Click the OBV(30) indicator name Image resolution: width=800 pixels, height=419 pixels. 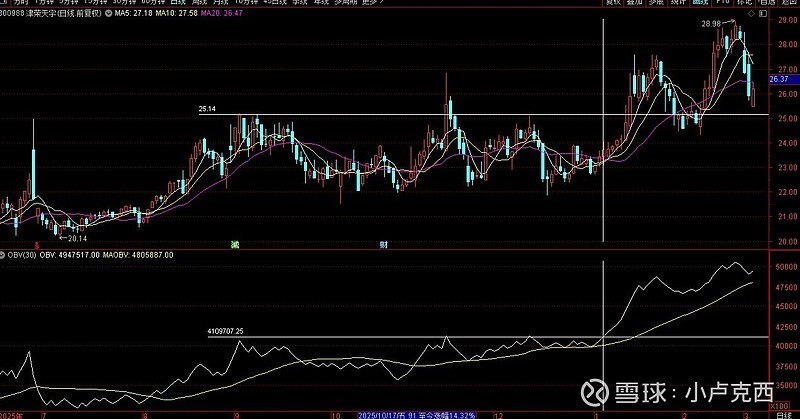[x=22, y=255]
